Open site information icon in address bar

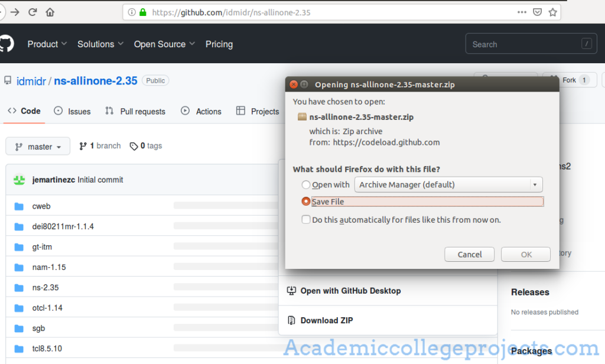tap(132, 12)
